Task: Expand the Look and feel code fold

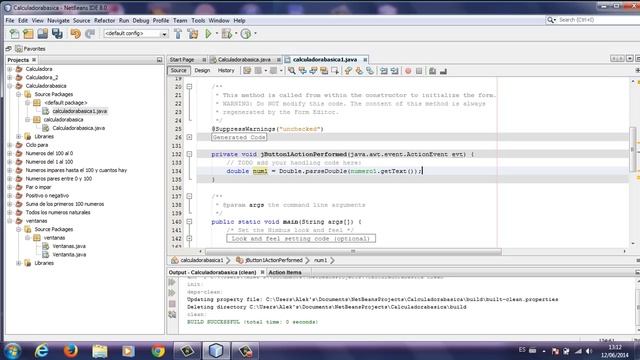Action: [x=189, y=238]
